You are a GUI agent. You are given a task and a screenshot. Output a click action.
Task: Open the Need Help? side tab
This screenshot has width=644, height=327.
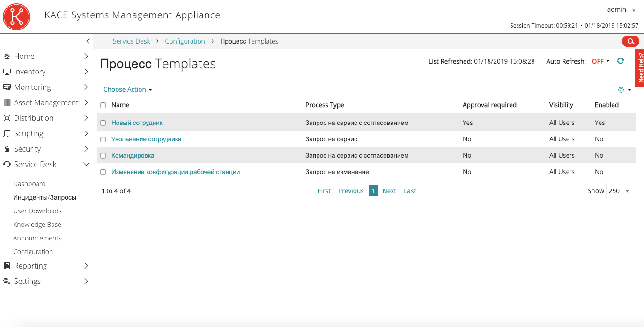[640, 68]
